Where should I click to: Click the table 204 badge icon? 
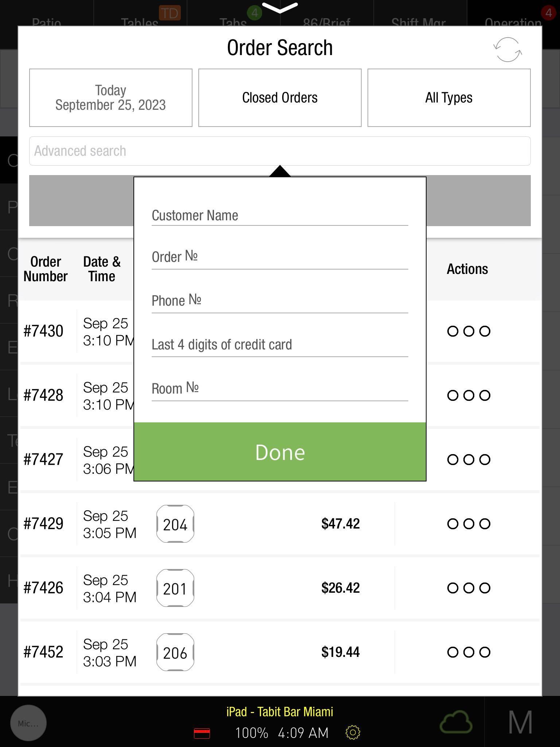coord(175,524)
